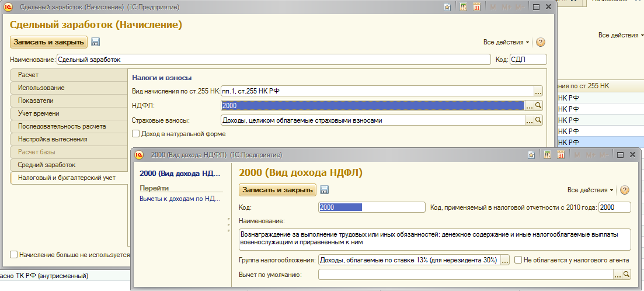This screenshot has width=644, height=291.
Task: Click the Вид начисления по ст.255 НК field
Action: [377, 91]
